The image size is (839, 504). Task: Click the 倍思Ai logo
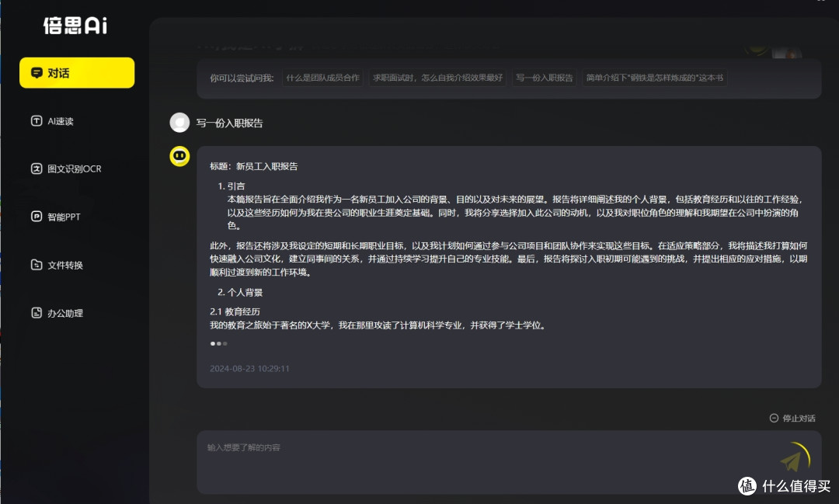(x=75, y=25)
